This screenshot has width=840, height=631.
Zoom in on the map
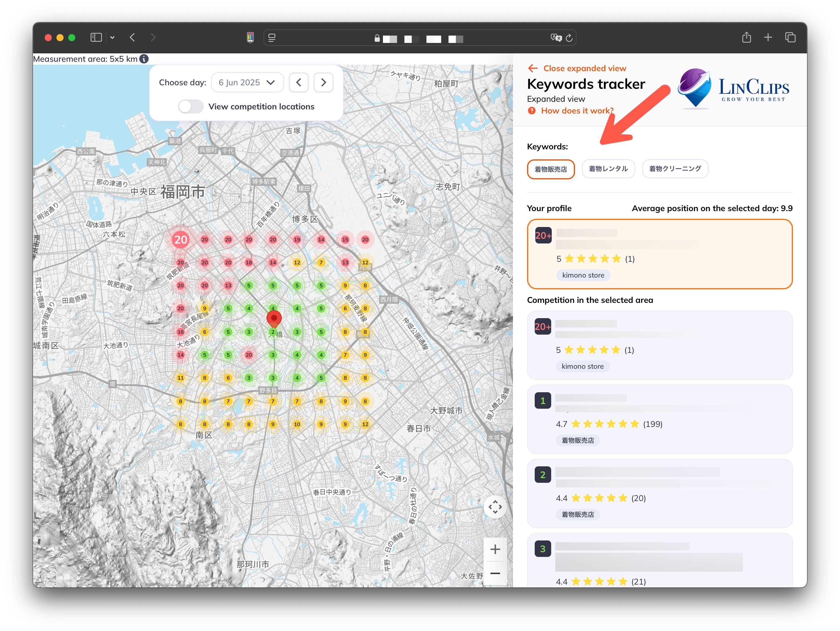coord(495,549)
